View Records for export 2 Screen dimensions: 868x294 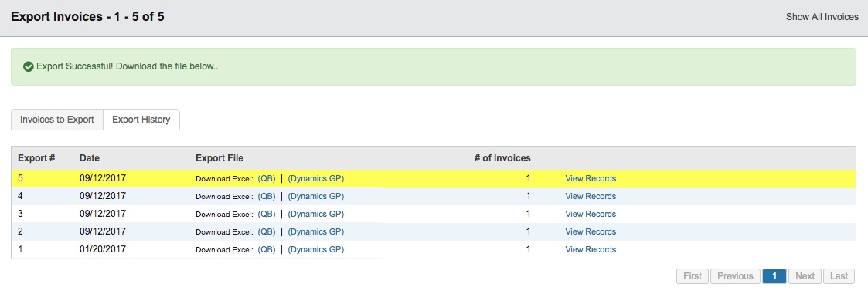click(x=591, y=231)
